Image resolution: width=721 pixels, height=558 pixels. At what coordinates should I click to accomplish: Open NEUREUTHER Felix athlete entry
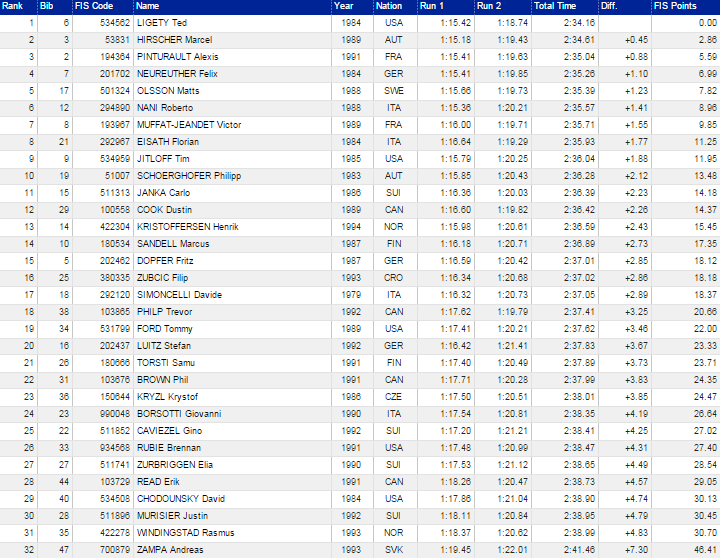pyautogui.click(x=175, y=73)
